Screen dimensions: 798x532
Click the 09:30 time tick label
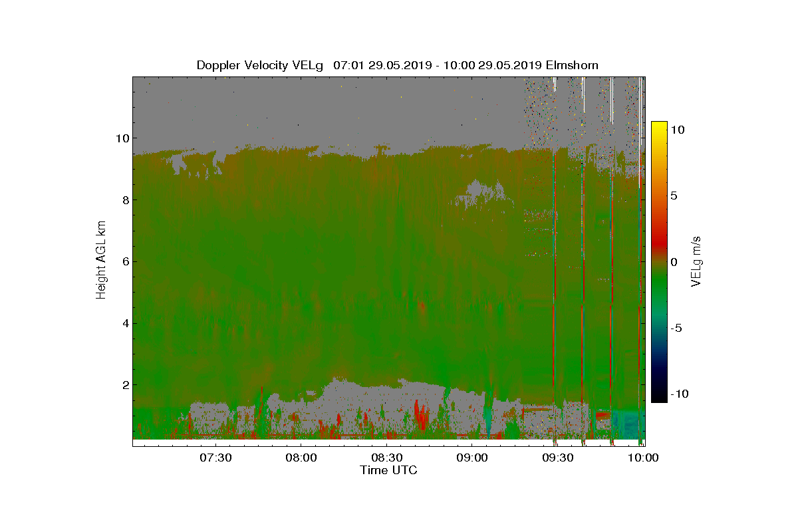(x=559, y=458)
